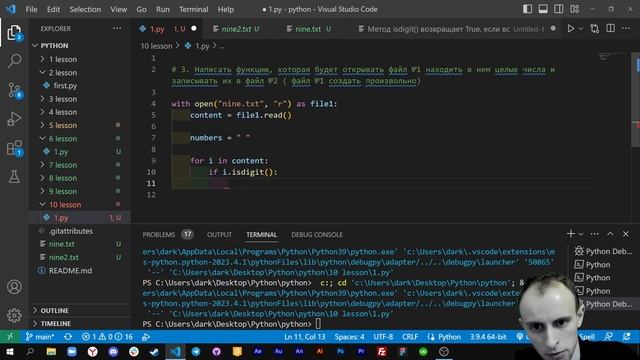The width and height of the screenshot is (640, 360).
Task: Change the UTF-8 file encoding
Action: [383, 337]
